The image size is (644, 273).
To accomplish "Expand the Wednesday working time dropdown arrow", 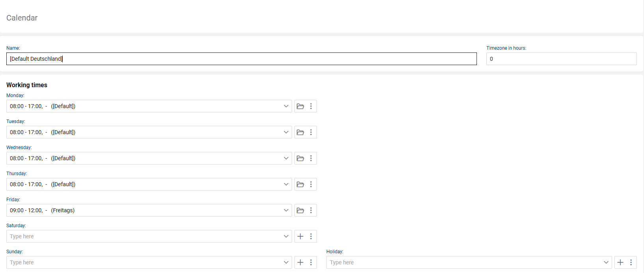I will click(x=286, y=158).
